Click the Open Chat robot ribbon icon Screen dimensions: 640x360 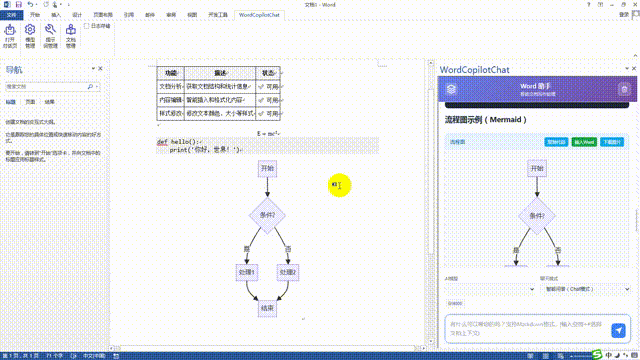10,36
